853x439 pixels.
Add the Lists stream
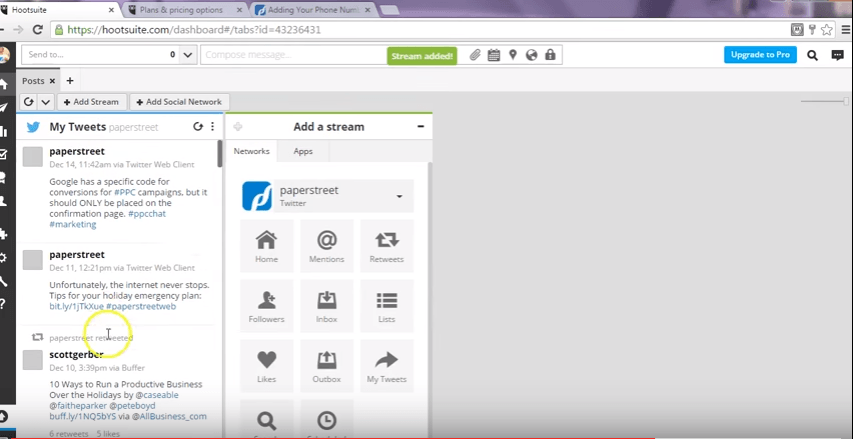387,306
